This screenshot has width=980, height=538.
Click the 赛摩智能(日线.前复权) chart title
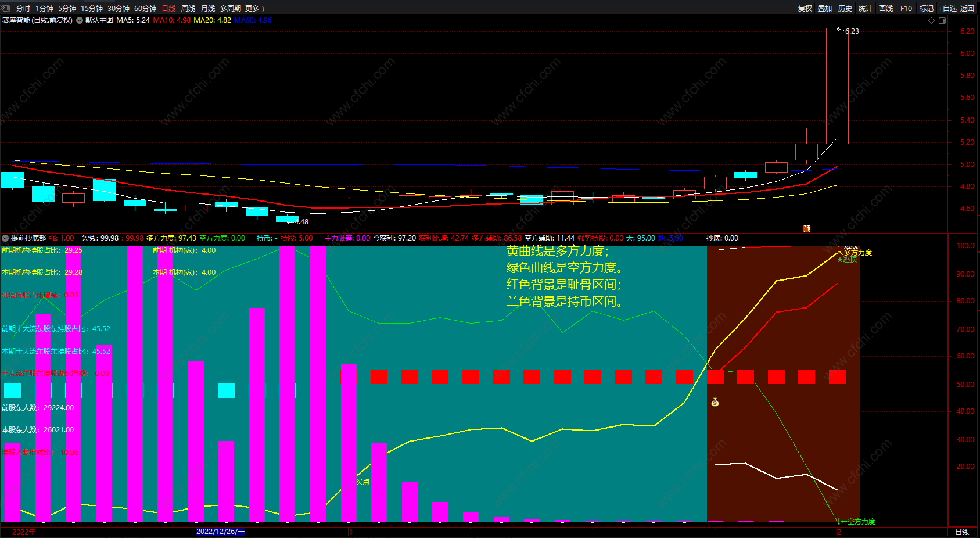tap(37, 20)
